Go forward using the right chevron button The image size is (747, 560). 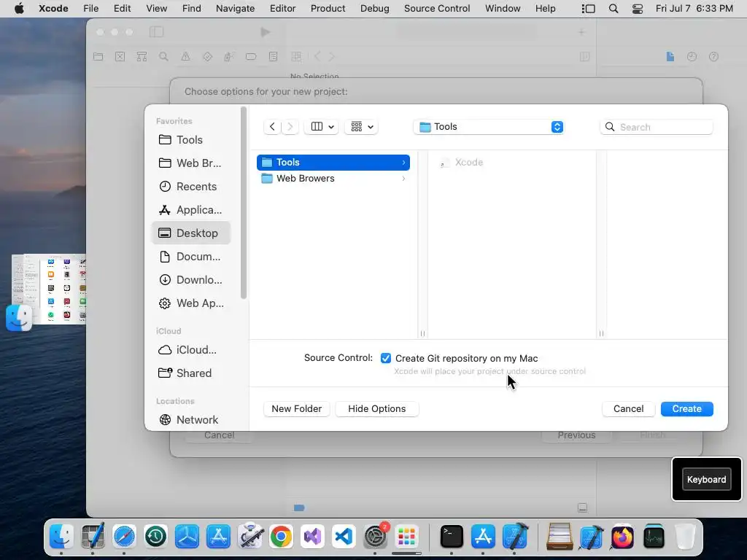point(290,127)
